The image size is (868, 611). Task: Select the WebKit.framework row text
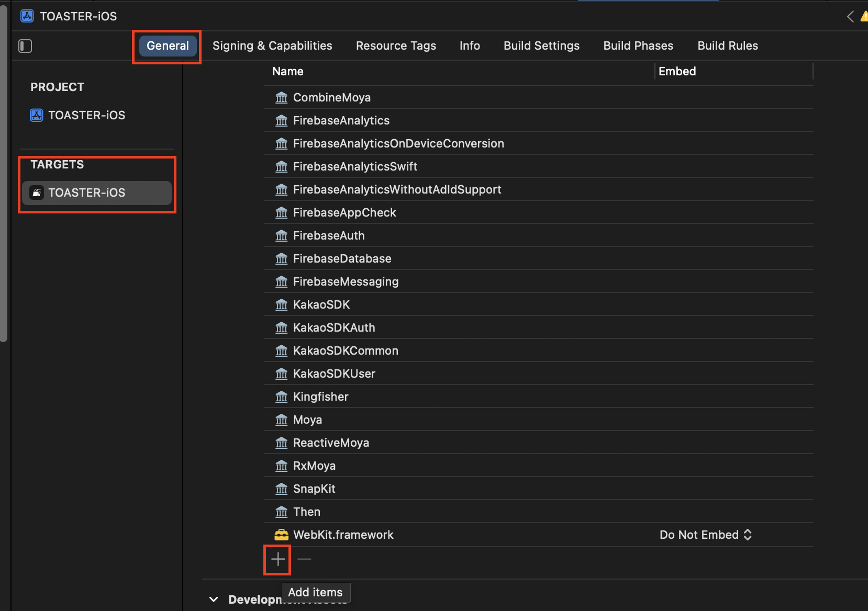(343, 535)
